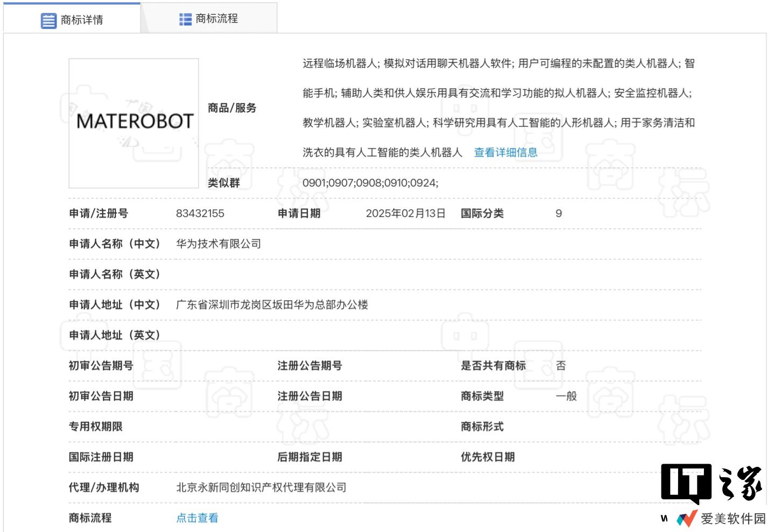Click the international classification value 9
This screenshot has height=532, width=775.
click(558, 213)
